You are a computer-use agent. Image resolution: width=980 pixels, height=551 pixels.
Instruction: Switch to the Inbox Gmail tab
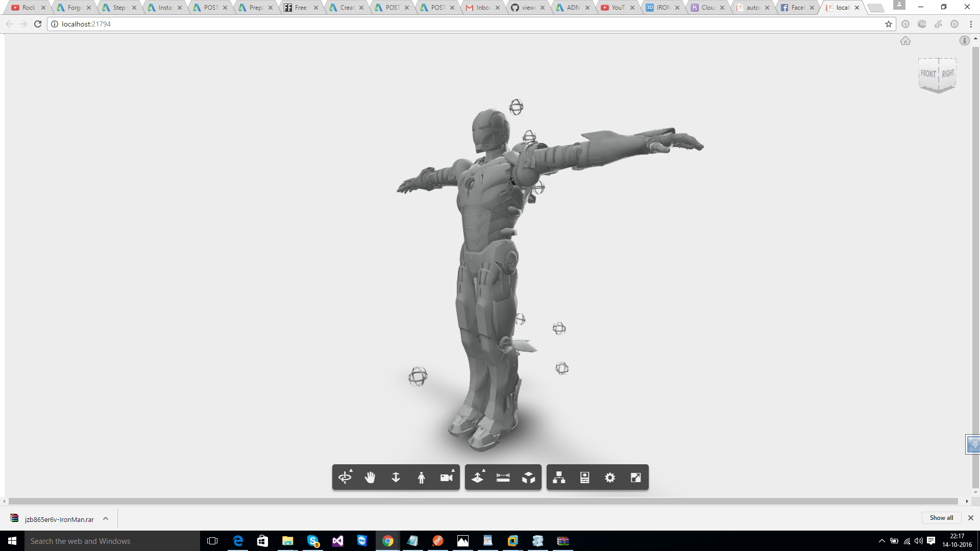(x=482, y=8)
